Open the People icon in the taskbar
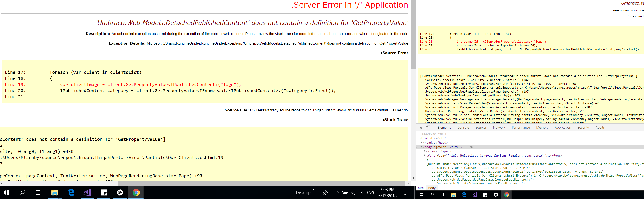This screenshot has width=644, height=199. (x=325, y=192)
